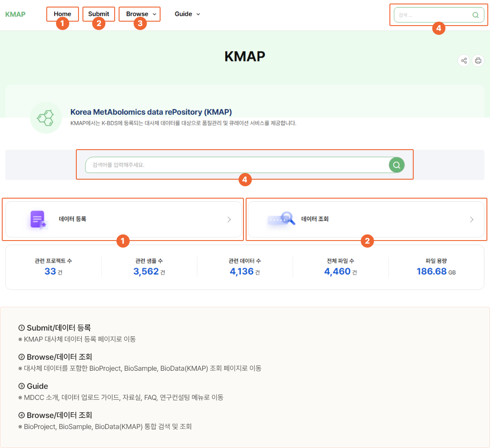The image size is (490, 448).
Task: Click the purple 데이터 등록 document icon
Action: (38, 219)
